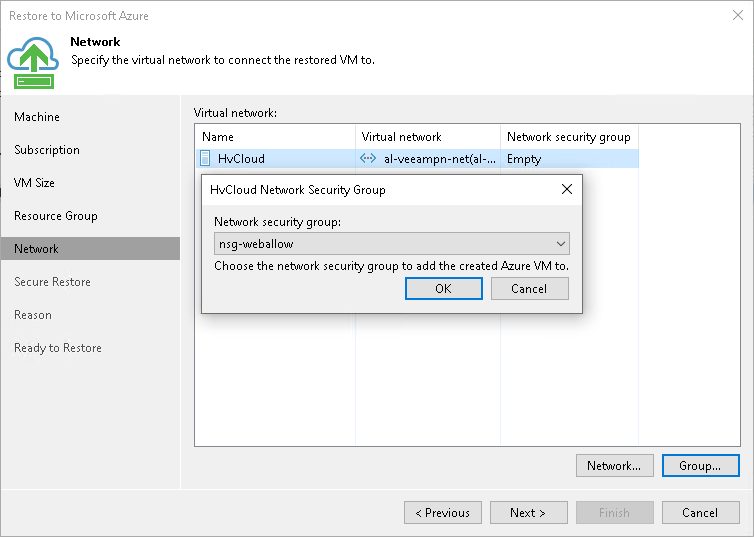Click the Network... button

tap(614, 465)
